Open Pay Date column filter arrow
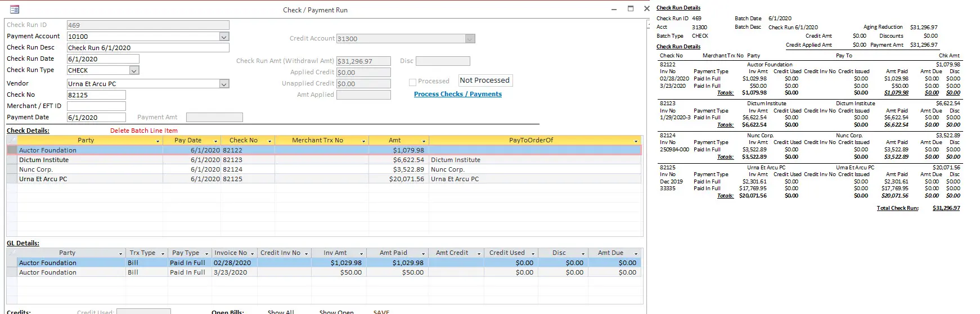 (x=215, y=141)
